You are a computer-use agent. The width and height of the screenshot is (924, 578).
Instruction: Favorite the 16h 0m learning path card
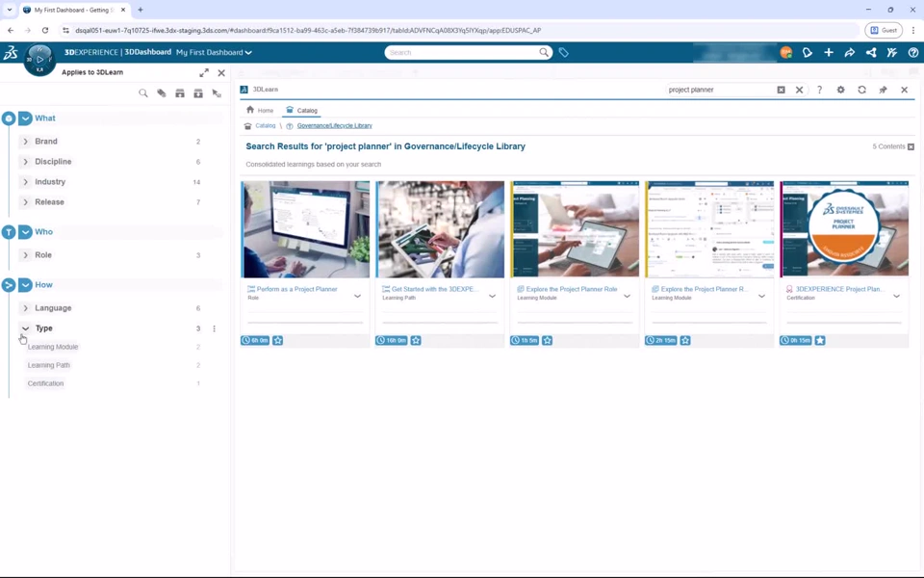pyautogui.click(x=416, y=340)
